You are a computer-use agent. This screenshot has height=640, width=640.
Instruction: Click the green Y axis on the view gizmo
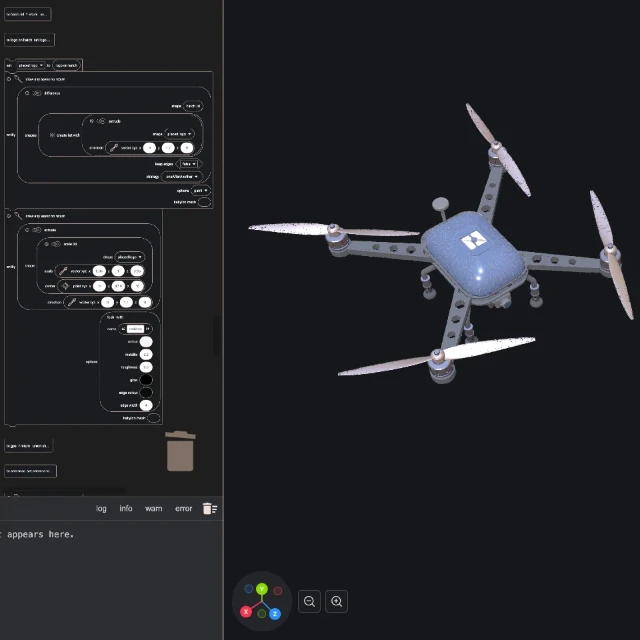click(262, 589)
